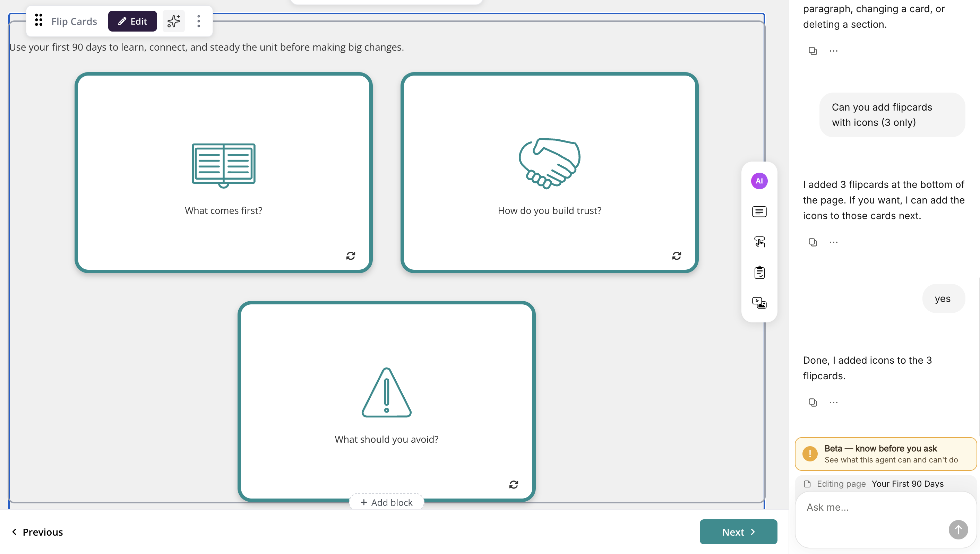
Task: Open the Flip Cards three-dot options menu
Action: (199, 21)
